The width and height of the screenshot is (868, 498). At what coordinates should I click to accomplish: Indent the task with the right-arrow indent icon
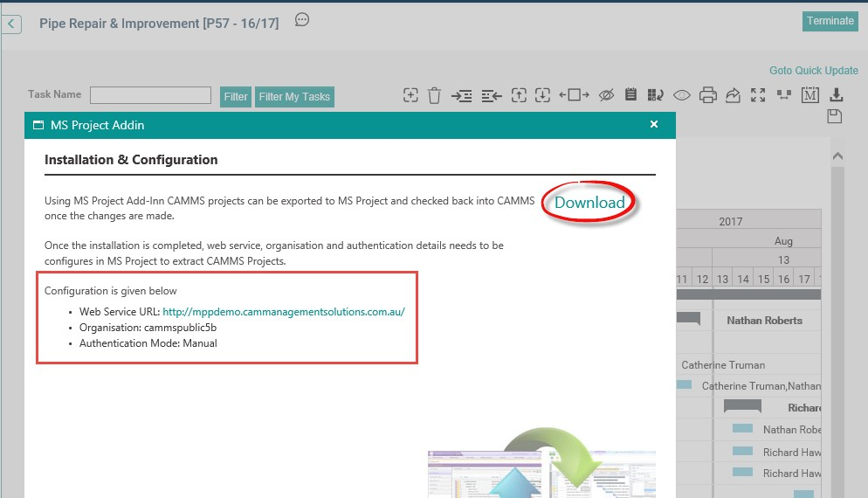tap(461, 96)
